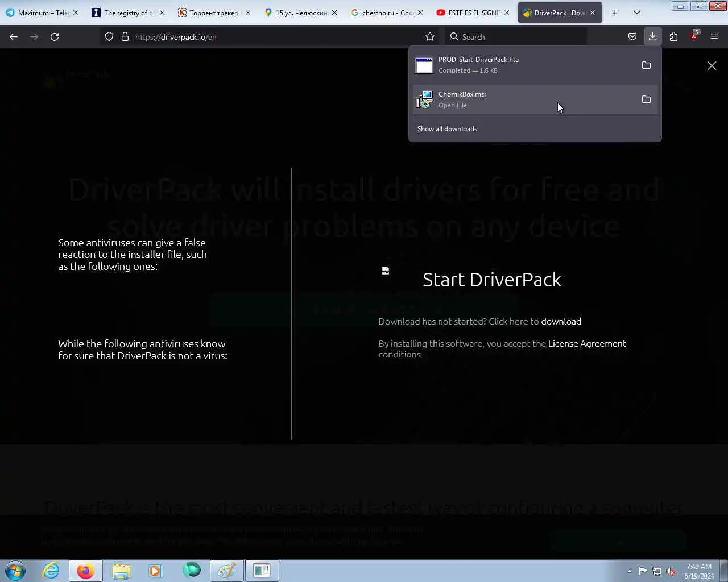This screenshot has width=728, height=582.
Task: Open the Paint palette taskbar icon
Action: coord(227,571)
